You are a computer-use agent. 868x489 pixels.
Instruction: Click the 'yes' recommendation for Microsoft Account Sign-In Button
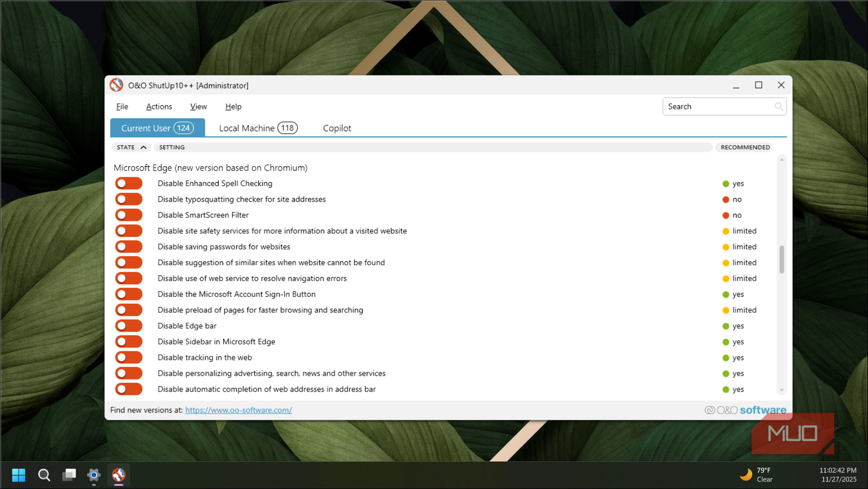click(x=738, y=294)
